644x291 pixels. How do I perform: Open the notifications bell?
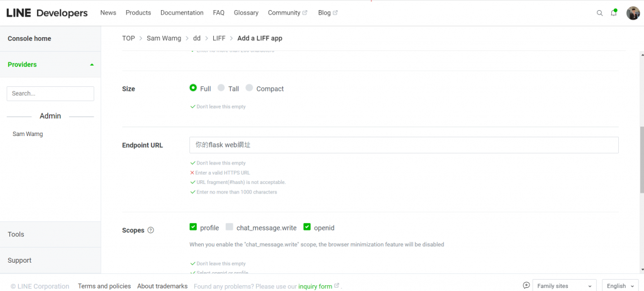click(x=614, y=13)
